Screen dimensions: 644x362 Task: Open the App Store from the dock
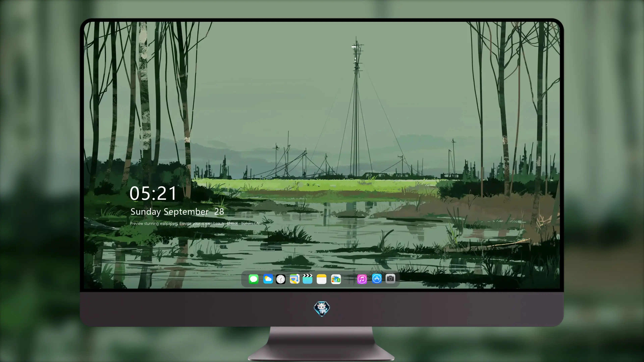tap(377, 279)
